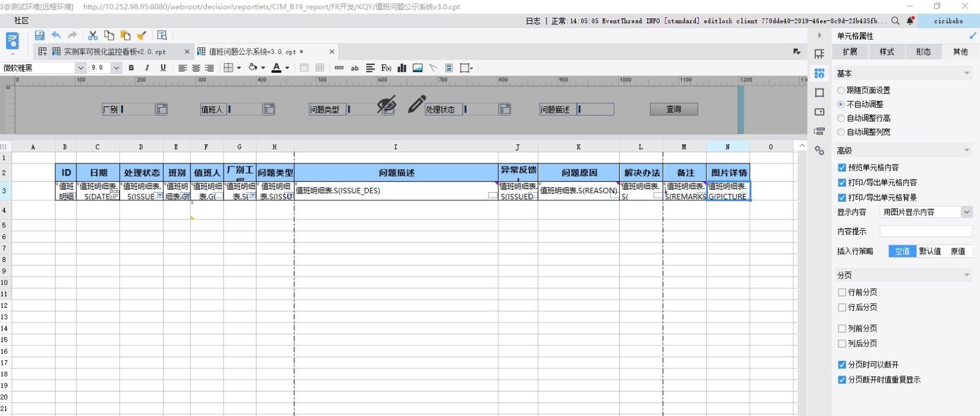
Task: Collapse the 基本 section
Action: pyautogui.click(x=967, y=73)
